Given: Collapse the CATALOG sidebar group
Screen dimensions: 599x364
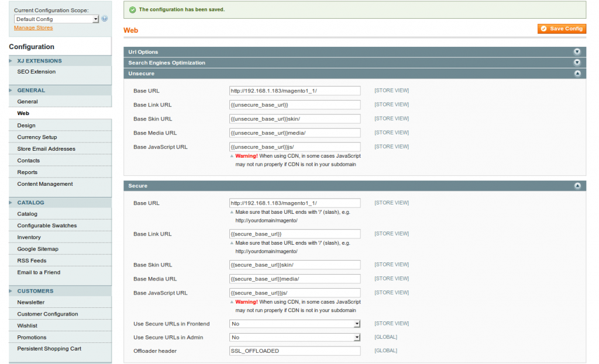Looking at the screenshot, I should coord(30,203).
